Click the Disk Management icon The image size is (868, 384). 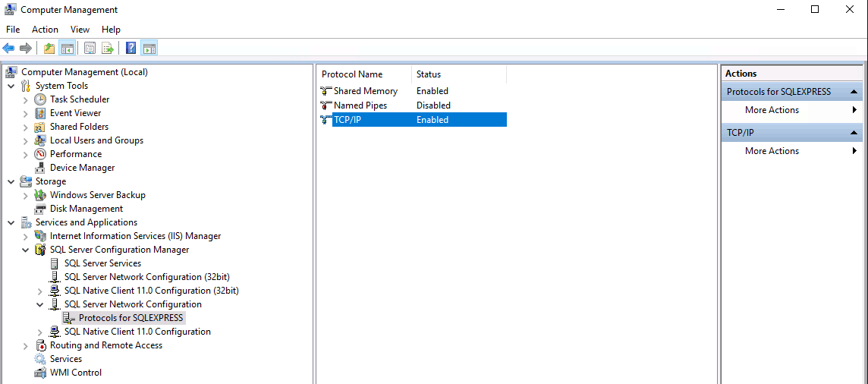pyautogui.click(x=40, y=209)
